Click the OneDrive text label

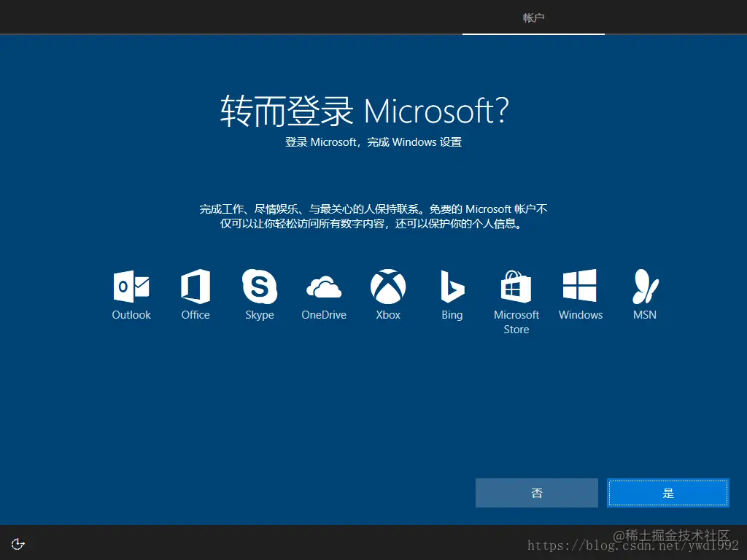coord(324,315)
